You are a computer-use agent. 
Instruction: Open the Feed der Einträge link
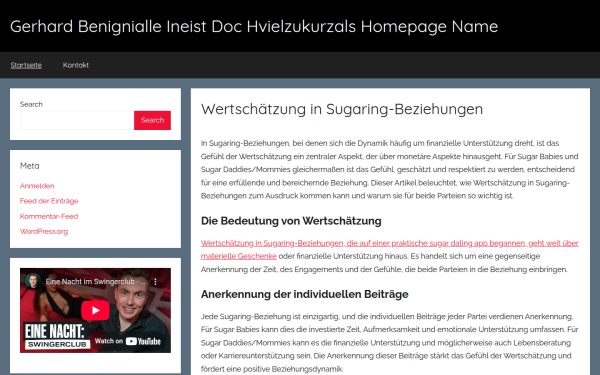pos(49,201)
